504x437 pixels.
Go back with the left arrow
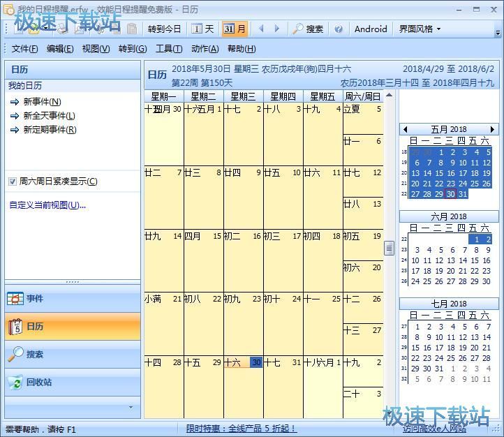tap(261, 29)
